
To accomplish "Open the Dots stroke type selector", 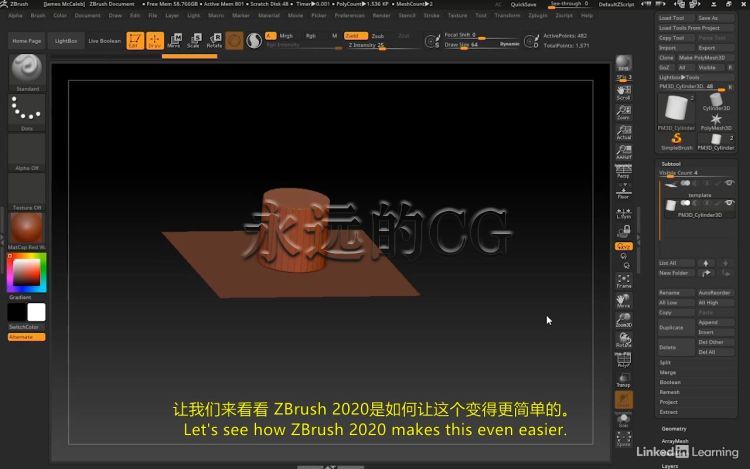I will coord(27,110).
